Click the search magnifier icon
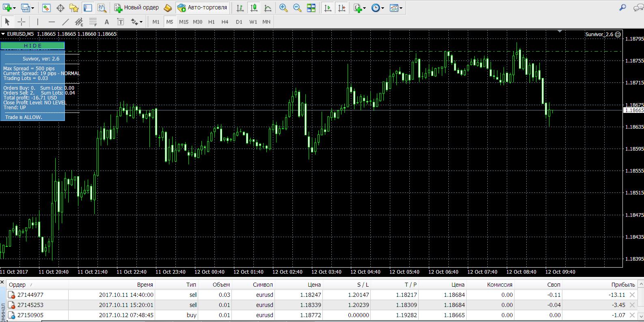This screenshot has width=644, height=322. [x=622, y=7]
